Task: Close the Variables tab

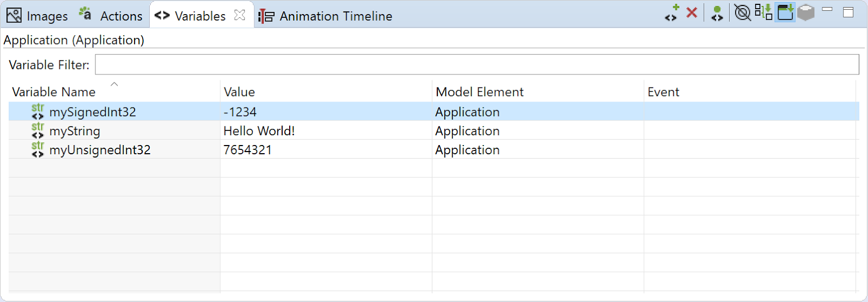Action: (239, 15)
